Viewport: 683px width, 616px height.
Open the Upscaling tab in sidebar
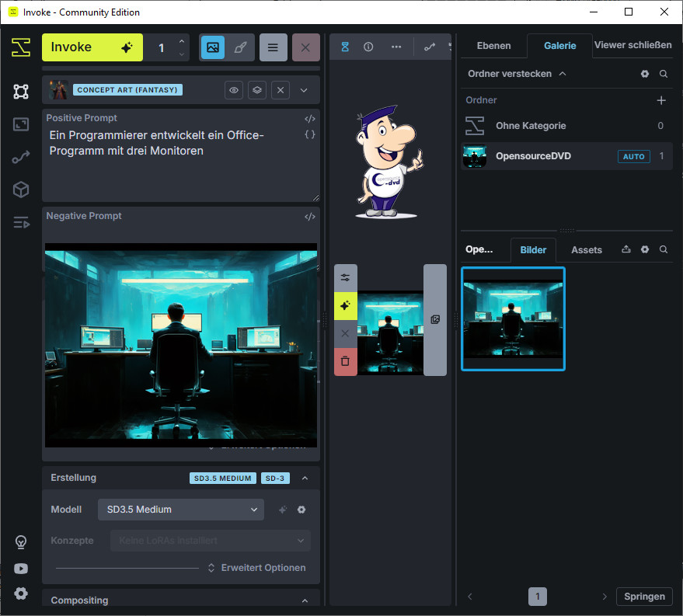pos(21,124)
